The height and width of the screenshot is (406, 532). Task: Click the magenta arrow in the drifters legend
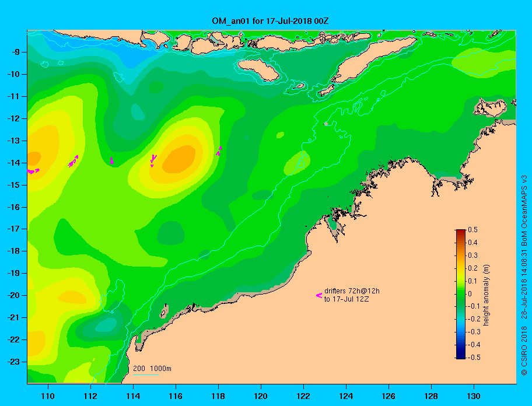(319, 295)
